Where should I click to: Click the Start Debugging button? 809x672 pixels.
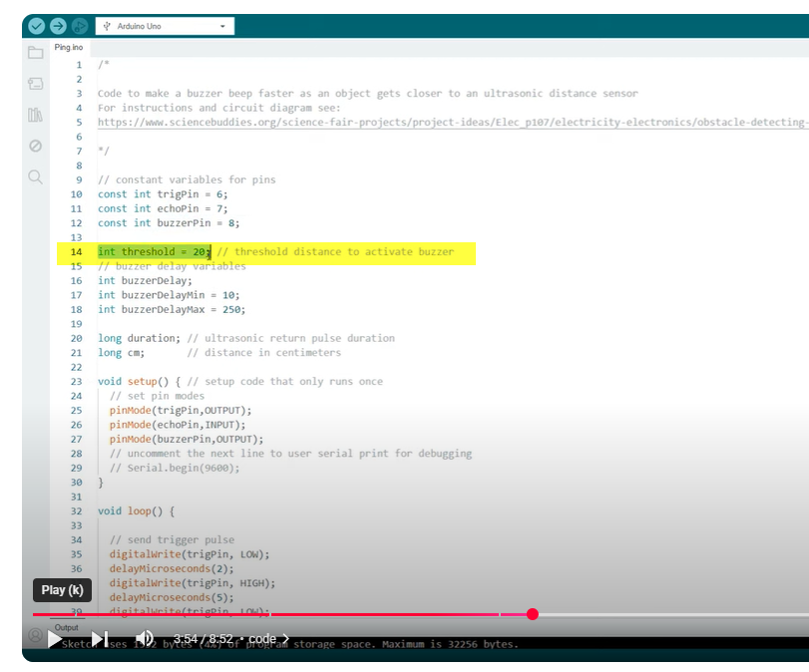point(80,26)
